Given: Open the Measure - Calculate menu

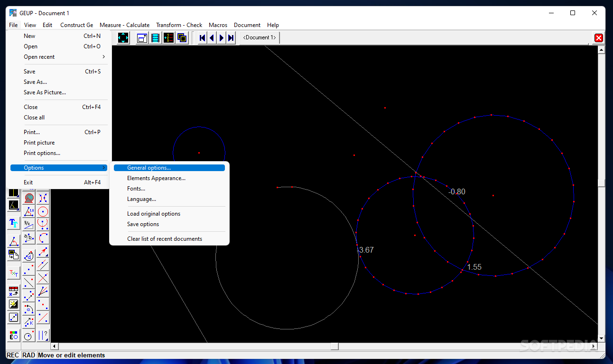Looking at the screenshot, I should coord(124,25).
